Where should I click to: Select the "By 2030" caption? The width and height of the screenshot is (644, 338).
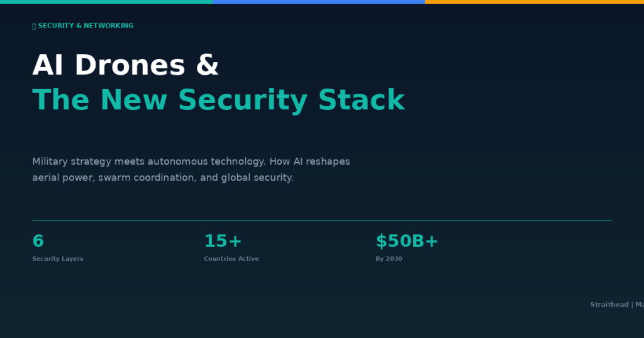(x=389, y=259)
